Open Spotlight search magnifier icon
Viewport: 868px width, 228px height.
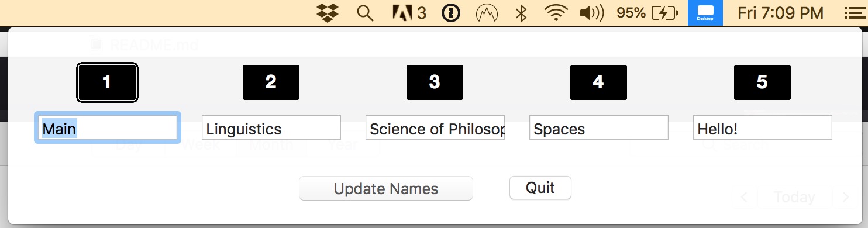pos(365,13)
